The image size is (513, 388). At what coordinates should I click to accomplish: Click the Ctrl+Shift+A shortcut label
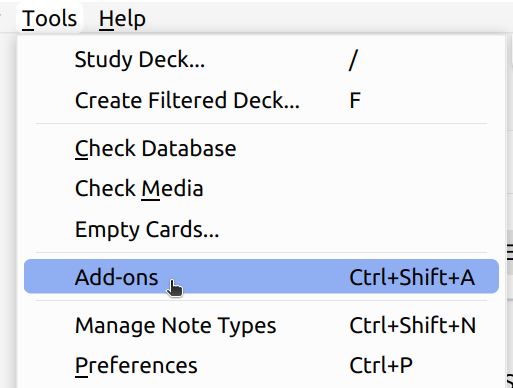pyautogui.click(x=412, y=277)
